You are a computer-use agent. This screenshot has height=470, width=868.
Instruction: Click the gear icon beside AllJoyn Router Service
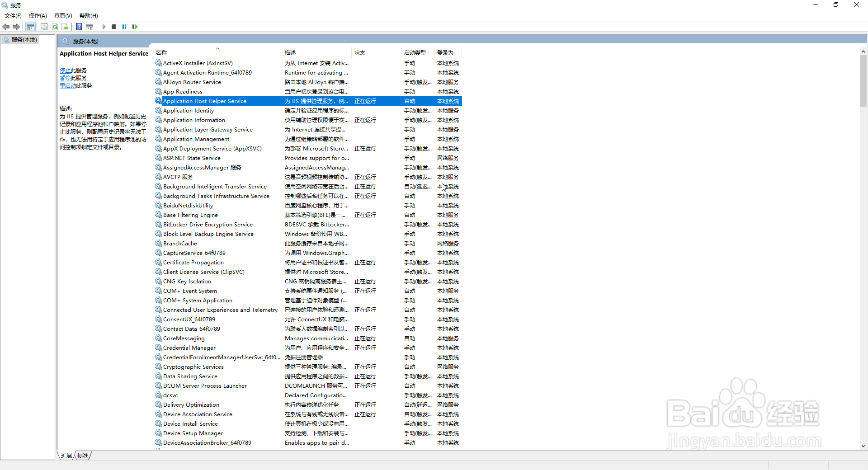pos(159,82)
